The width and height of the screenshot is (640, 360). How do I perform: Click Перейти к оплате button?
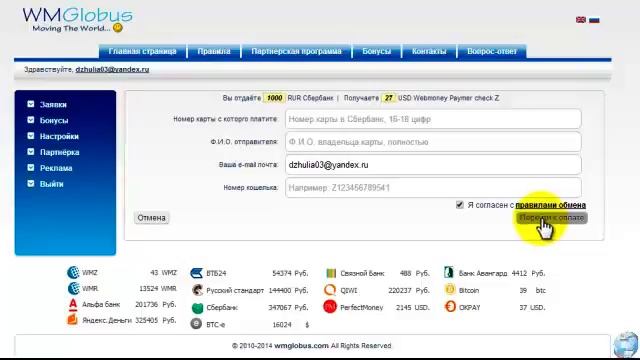tap(551, 218)
